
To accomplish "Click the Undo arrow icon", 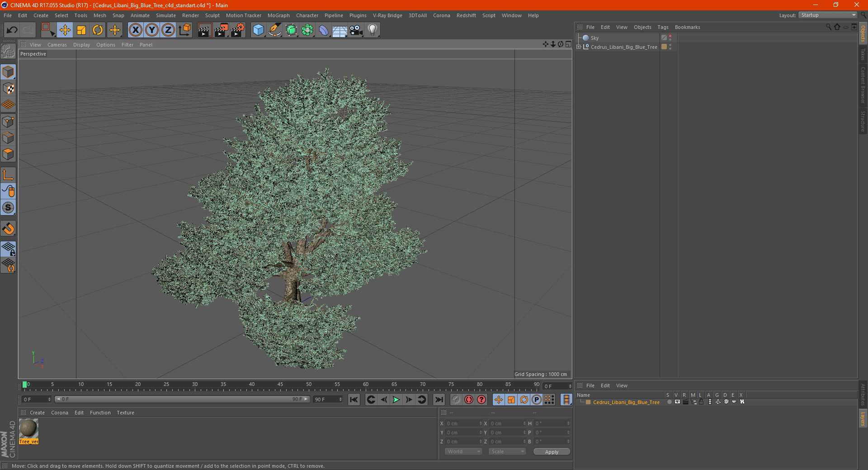I will pos(12,30).
